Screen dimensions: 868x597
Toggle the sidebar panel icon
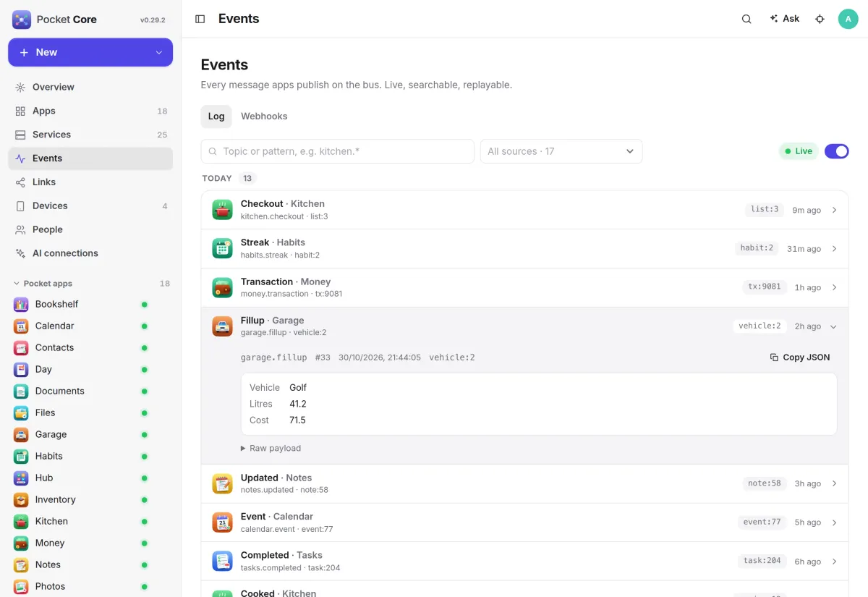tap(200, 19)
